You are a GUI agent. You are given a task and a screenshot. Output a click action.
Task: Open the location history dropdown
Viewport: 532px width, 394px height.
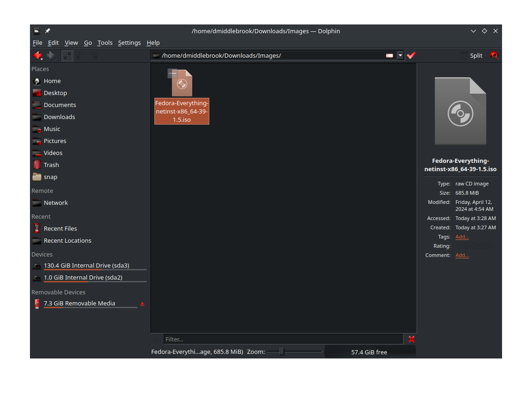click(400, 55)
